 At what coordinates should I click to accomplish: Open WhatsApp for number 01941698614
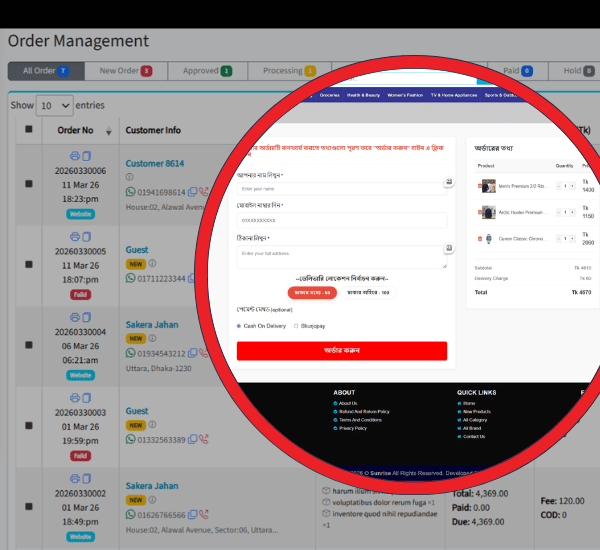tap(130, 192)
